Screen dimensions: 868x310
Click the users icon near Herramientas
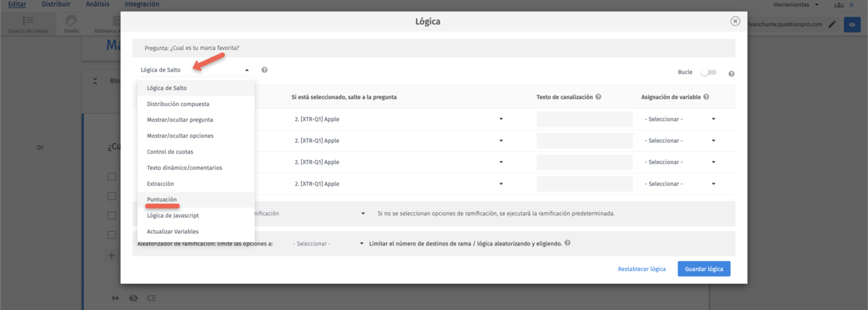(x=838, y=5)
